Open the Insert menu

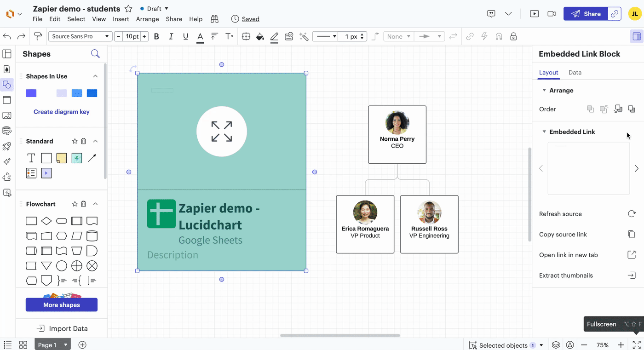click(x=121, y=19)
